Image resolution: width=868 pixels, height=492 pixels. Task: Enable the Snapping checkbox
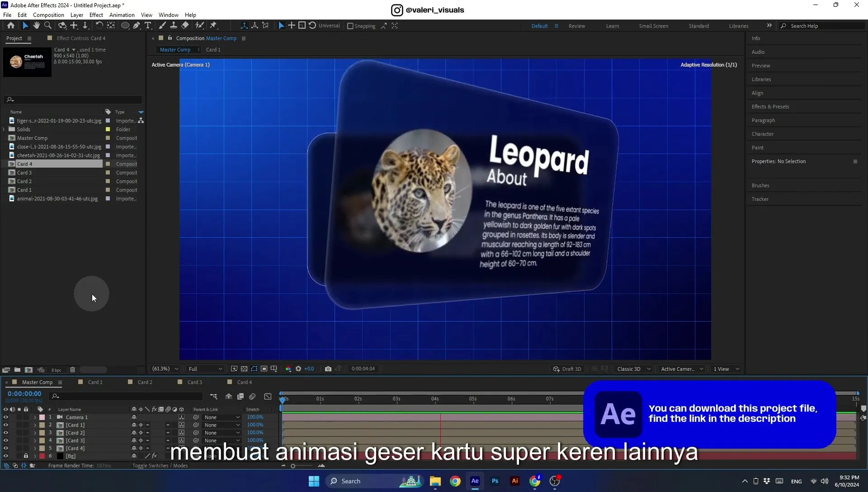coord(350,26)
